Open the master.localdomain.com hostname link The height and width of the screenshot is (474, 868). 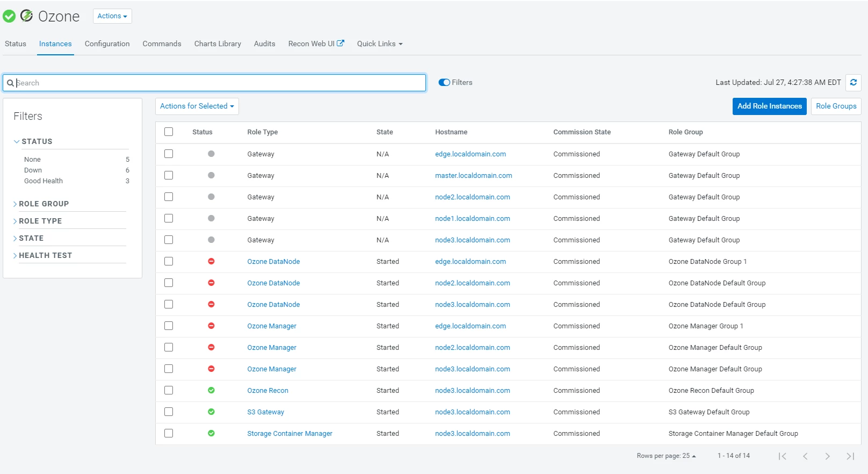(x=474, y=175)
